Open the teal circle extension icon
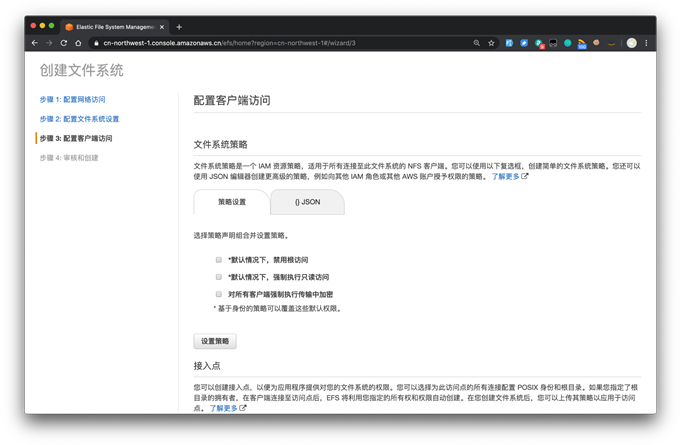 pyautogui.click(x=567, y=43)
